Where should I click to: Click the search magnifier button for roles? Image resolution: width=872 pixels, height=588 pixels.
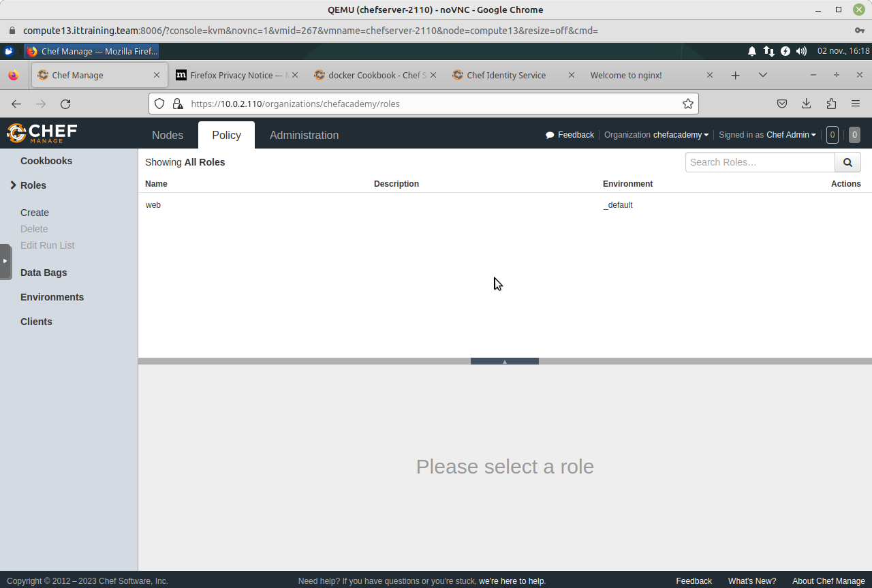847,162
